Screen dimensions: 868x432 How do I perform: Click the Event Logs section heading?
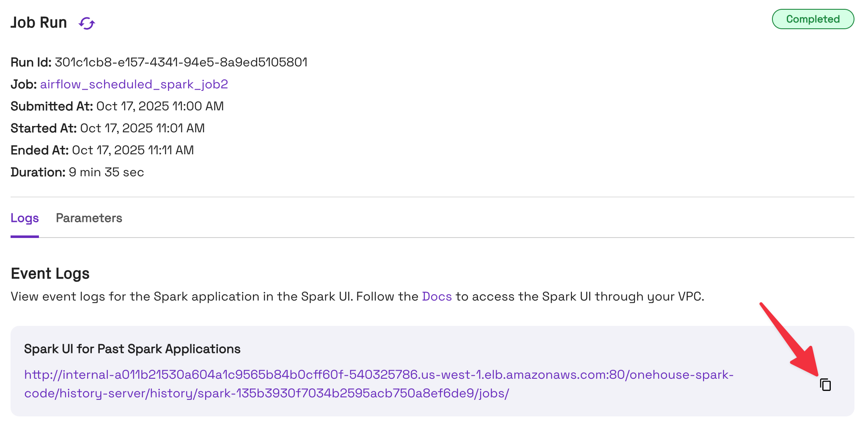coord(50,274)
